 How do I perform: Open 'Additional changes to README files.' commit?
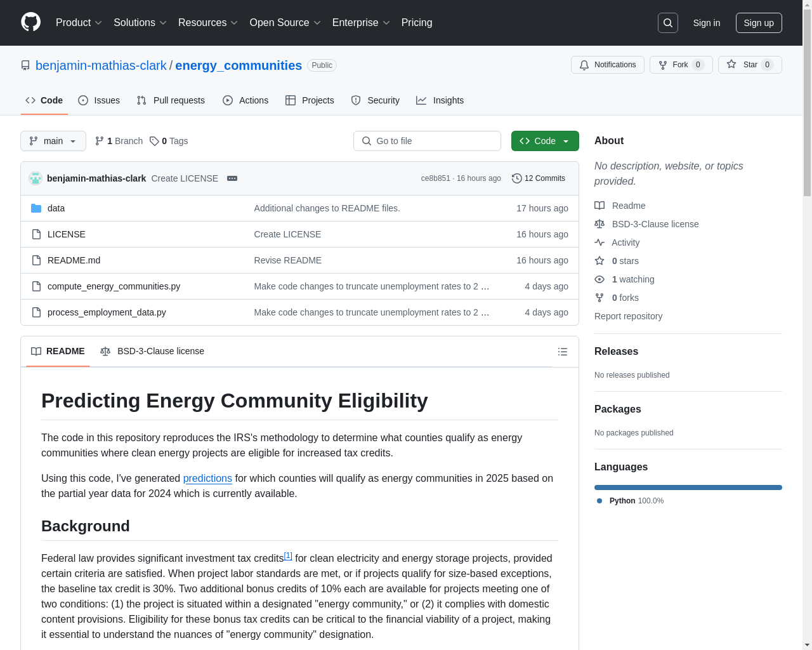pos(327,208)
